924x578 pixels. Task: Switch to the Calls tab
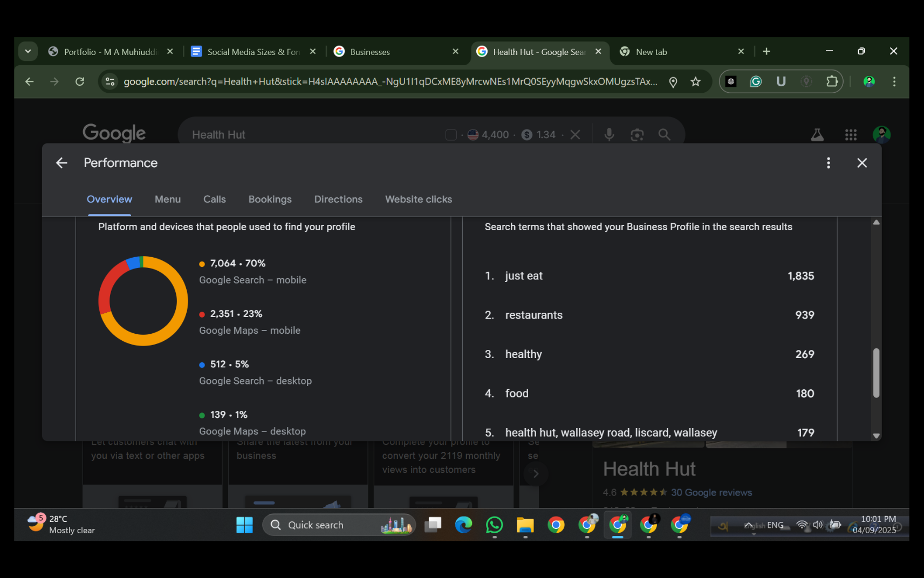tap(214, 199)
